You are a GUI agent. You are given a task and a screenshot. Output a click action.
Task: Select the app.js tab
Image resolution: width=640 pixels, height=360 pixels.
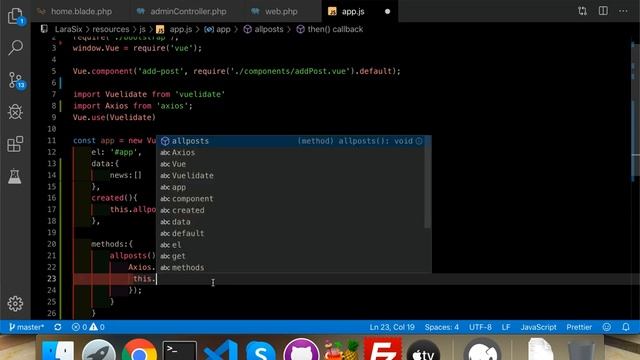click(353, 11)
